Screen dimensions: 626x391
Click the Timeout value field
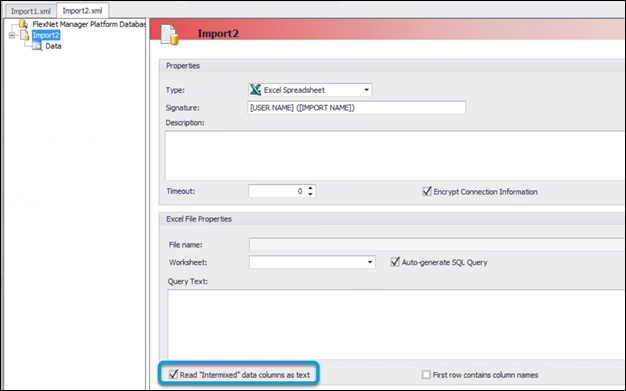click(277, 191)
